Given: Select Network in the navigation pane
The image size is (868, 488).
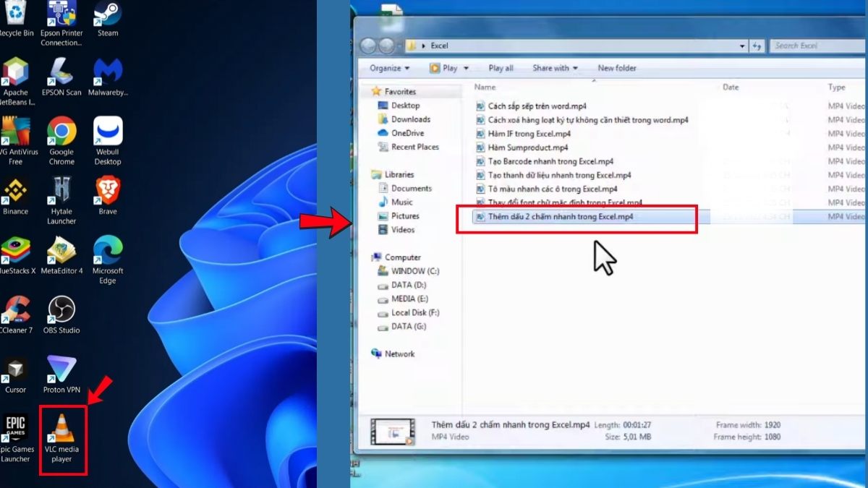Looking at the screenshot, I should 393,354.
